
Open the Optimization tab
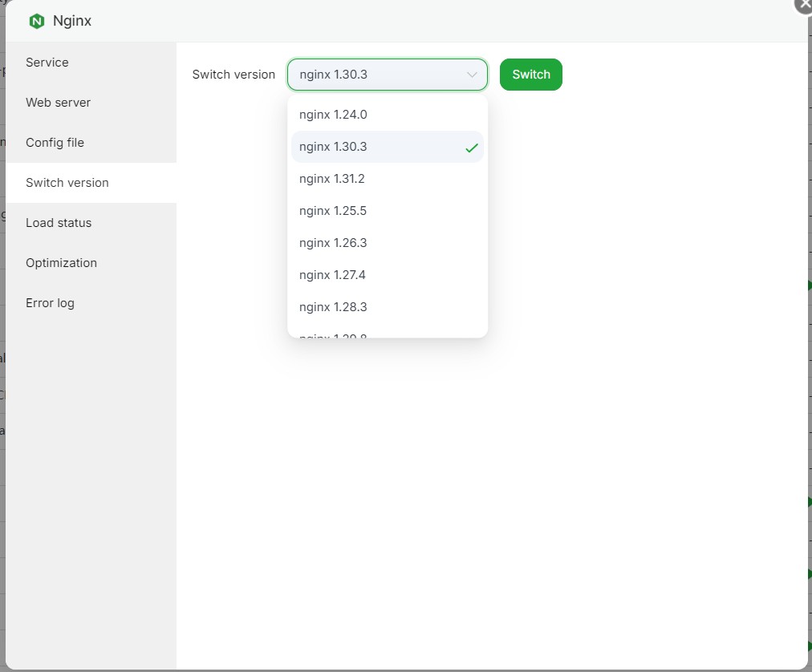(91, 263)
